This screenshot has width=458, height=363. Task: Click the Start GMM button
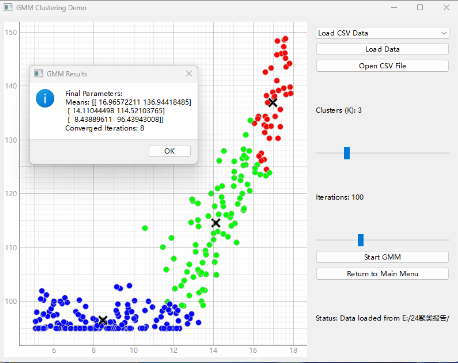[x=382, y=257]
